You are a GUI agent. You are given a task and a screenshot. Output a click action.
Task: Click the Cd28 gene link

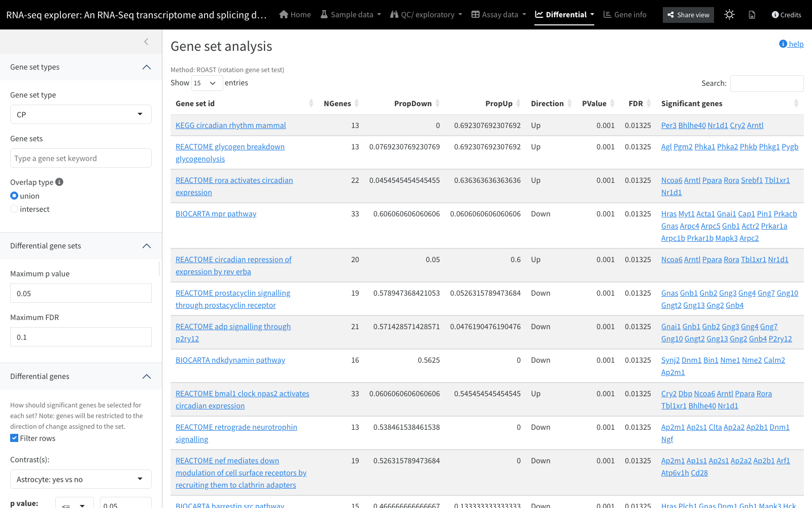[x=699, y=472]
